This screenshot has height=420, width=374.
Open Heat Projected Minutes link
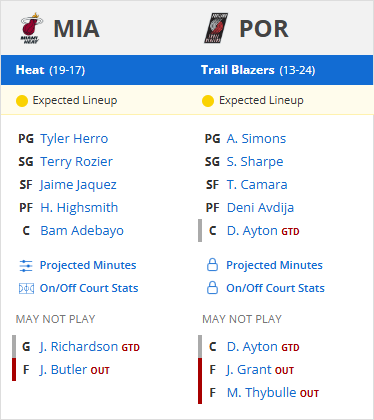point(88,265)
